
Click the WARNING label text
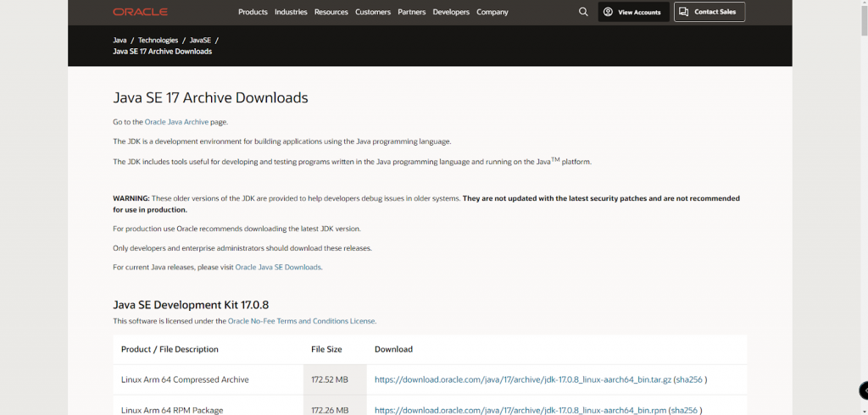click(131, 198)
